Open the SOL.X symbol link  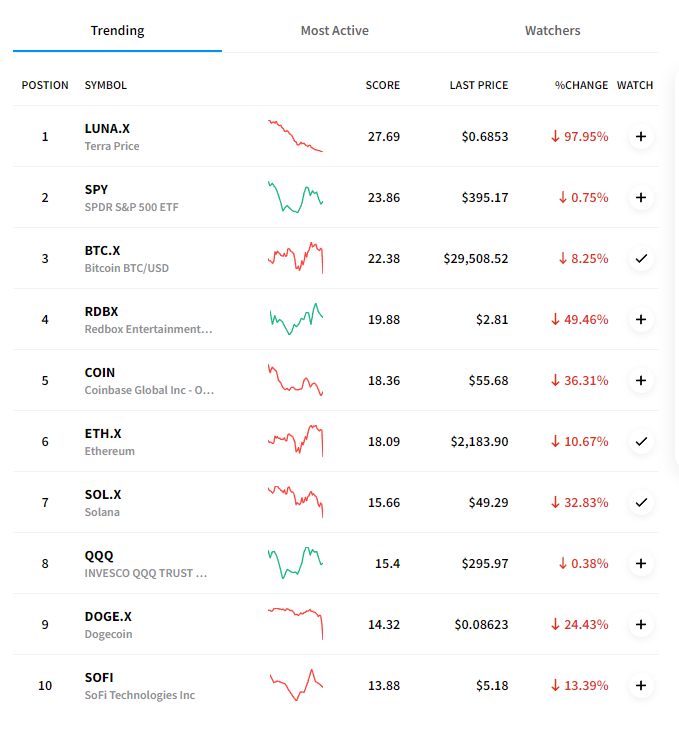click(103, 494)
